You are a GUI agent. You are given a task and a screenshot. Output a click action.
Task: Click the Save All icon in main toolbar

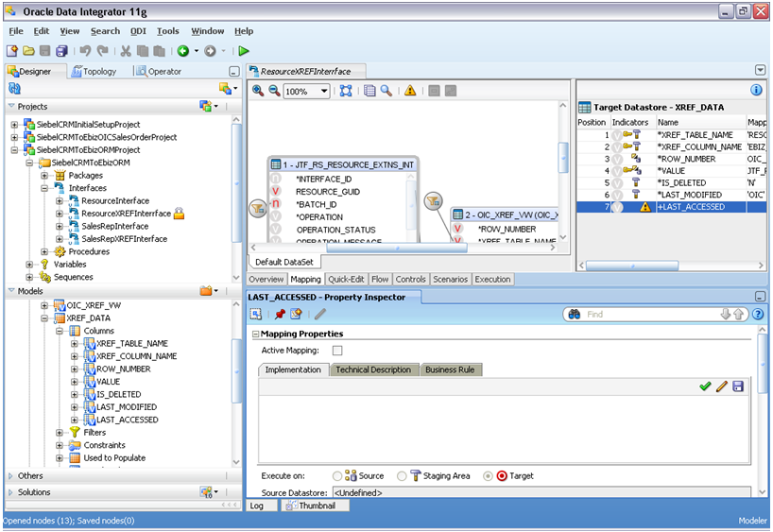[61, 51]
